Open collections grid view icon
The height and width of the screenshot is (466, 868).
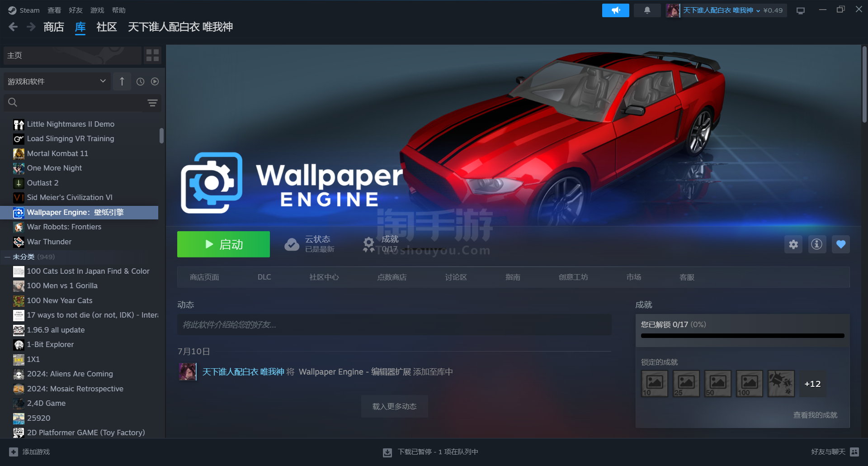click(153, 56)
